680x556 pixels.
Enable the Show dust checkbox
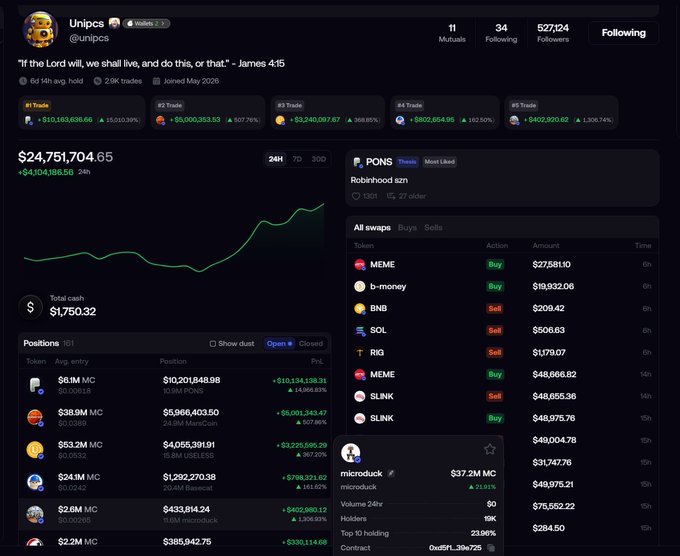[212, 343]
